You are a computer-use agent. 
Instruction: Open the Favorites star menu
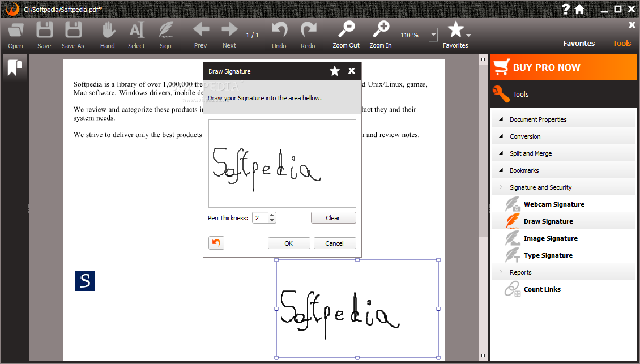point(457,35)
